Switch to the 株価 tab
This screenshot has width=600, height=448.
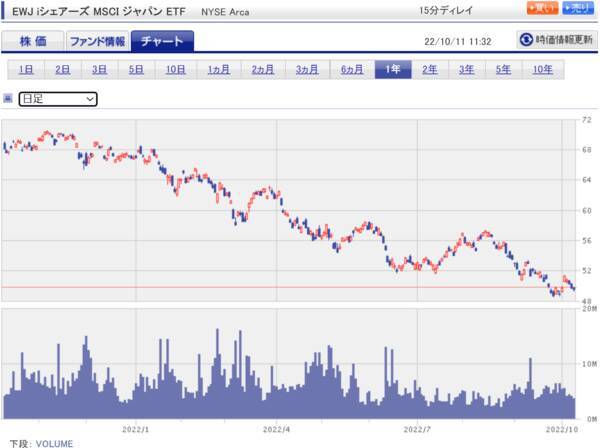pyautogui.click(x=33, y=41)
